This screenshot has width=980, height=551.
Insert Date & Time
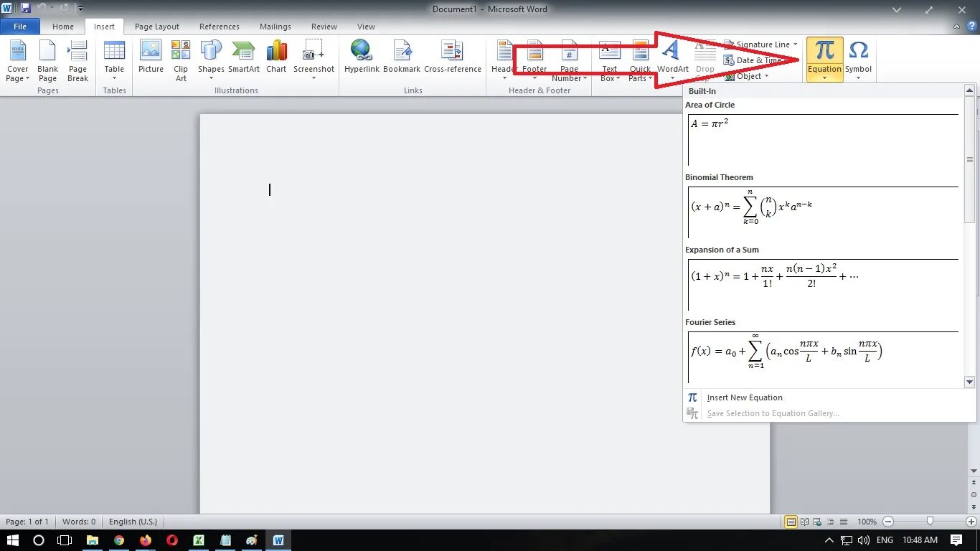[753, 60]
